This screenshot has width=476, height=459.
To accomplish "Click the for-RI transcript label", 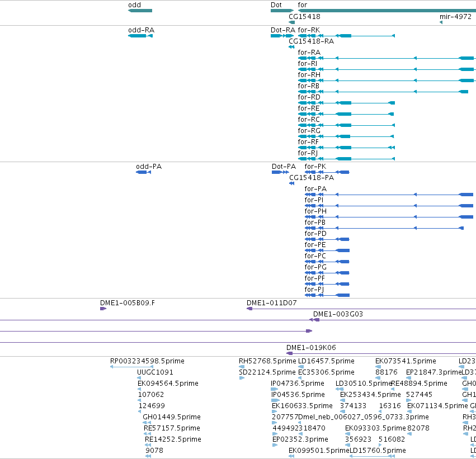I will (x=308, y=64).
